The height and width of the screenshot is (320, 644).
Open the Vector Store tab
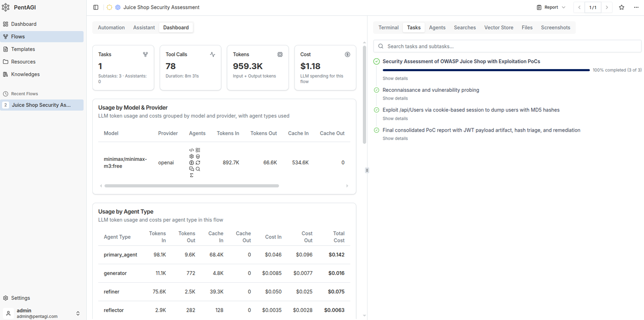pos(498,27)
